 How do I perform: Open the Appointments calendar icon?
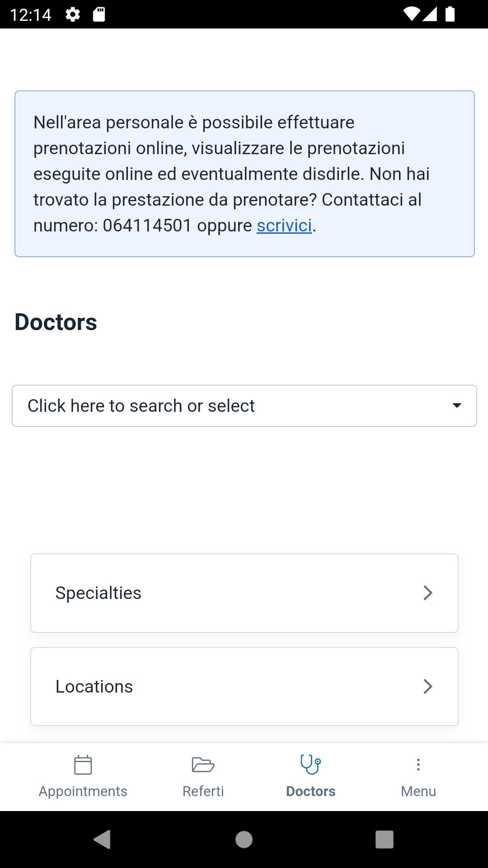tap(83, 765)
